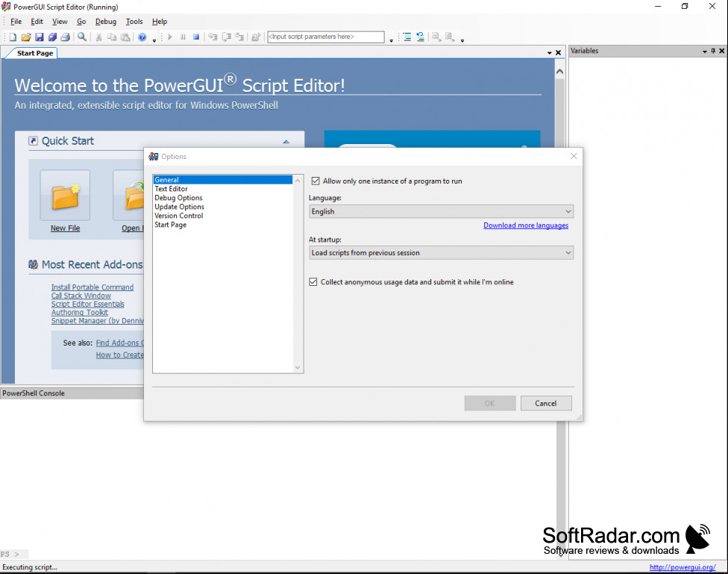Open the Language dropdown

[441, 211]
